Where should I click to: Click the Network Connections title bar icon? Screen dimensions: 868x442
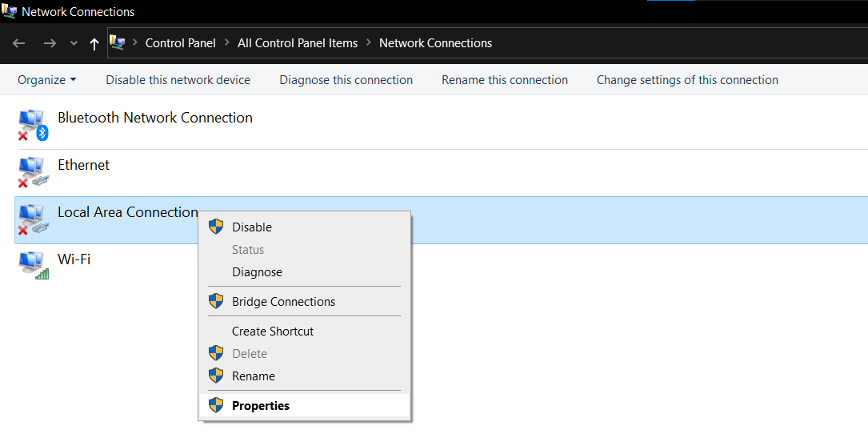tap(10, 11)
